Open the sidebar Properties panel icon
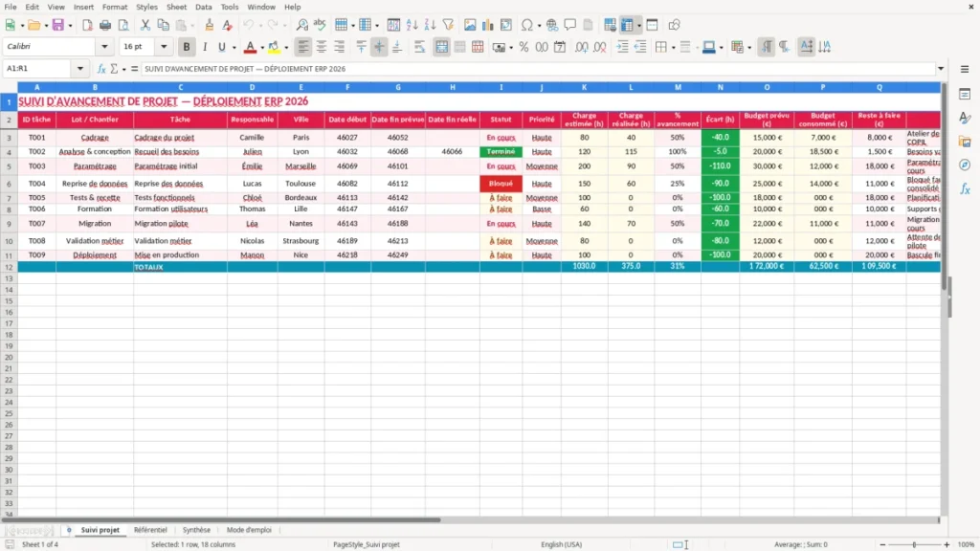Image resolution: width=980 pixels, height=551 pixels. (965, 95)
